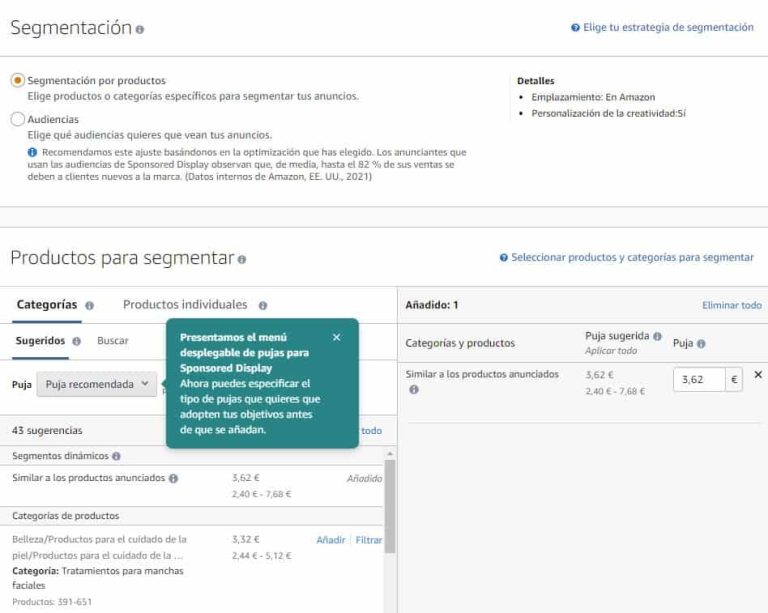Click info icon next to Categorías tab
The image size is (768, 613).
pyautogui.click(x=89, y=306)
